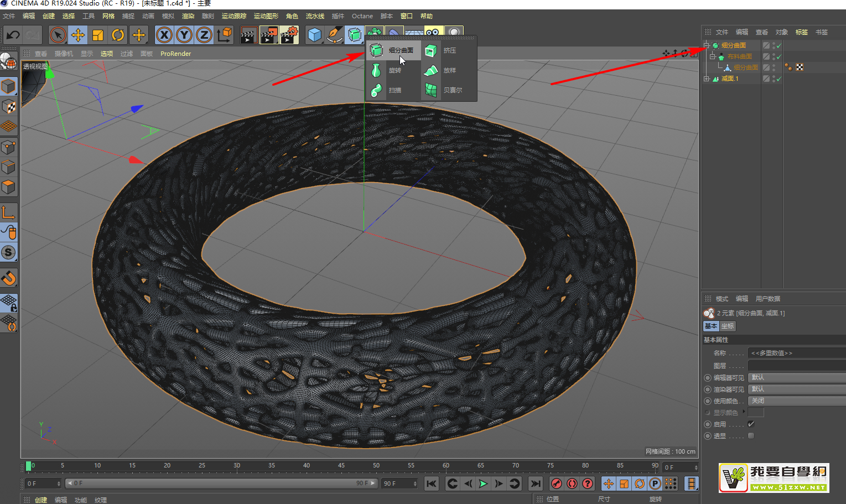Click the timeline filmstrip layout icon
The width and height of the screenshot is (846, 504).
pos(691,484)
